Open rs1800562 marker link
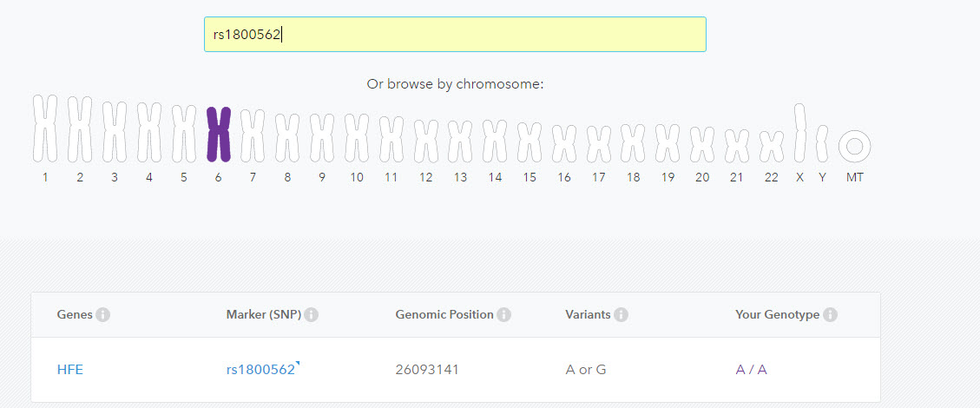980x408 pixels. coord(260,370)
